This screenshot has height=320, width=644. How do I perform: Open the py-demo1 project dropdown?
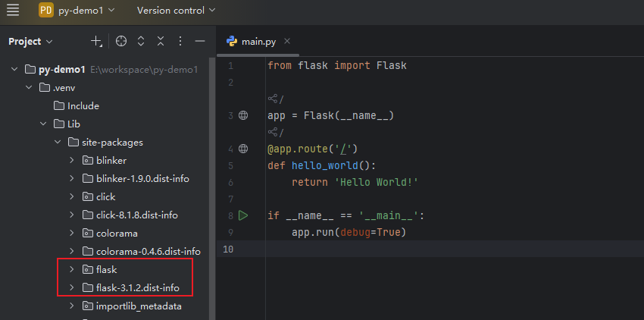coord(77,11)
